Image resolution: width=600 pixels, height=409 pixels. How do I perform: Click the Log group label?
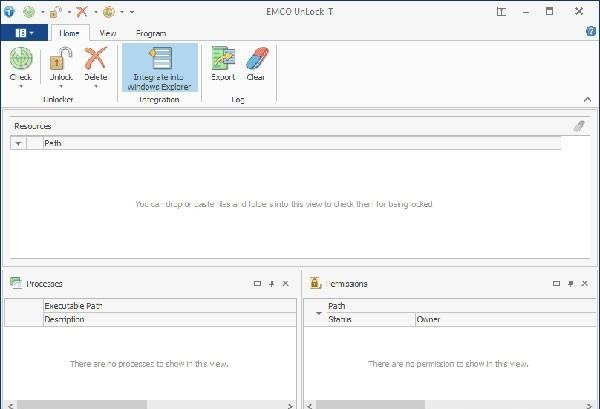pos(238,99)
